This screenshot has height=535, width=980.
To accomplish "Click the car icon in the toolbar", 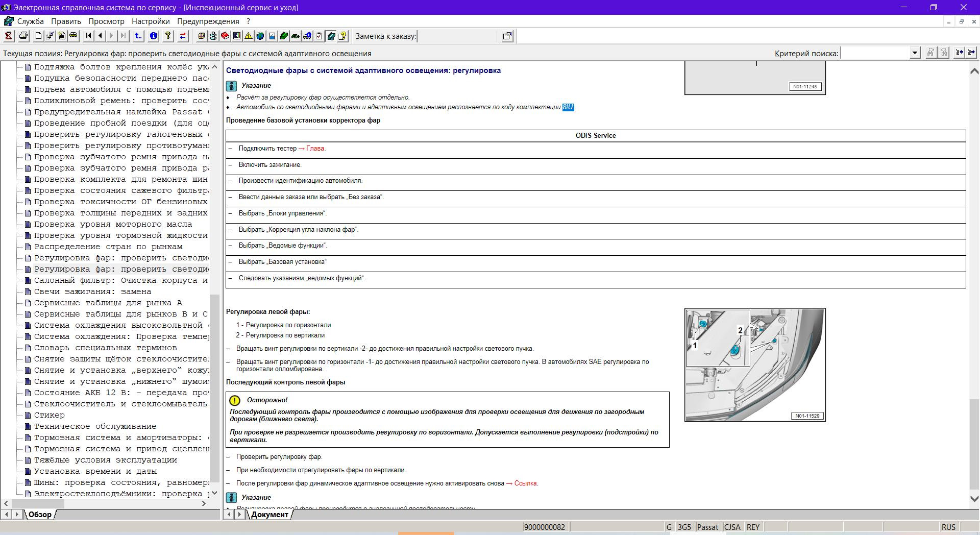I will [x=73, y=36].
